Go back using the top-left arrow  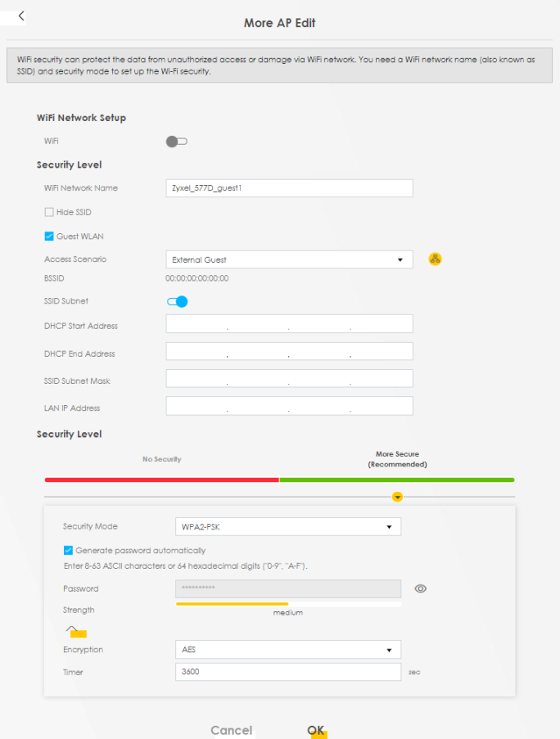tap(21, 16)
